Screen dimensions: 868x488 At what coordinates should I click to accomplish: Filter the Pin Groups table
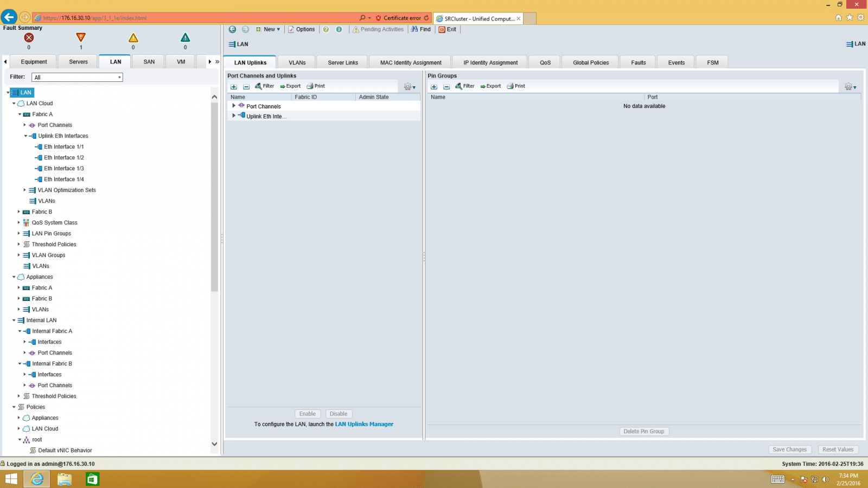tap(465, 86)
